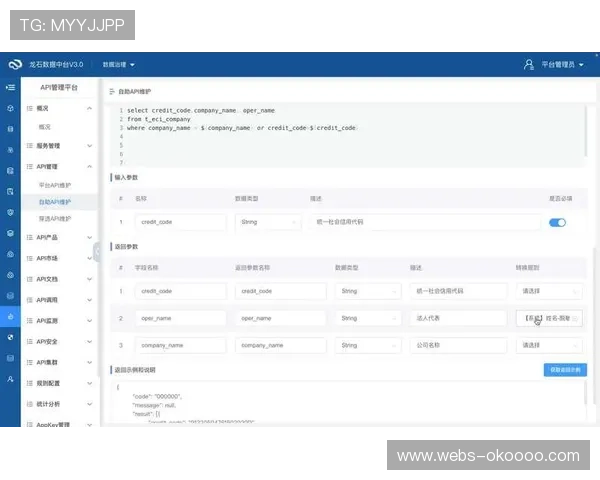Viewport: 600px width, 480px height.
Task: Click the sidebar collapse icon at top of left rail
Action: click(10, 88)
